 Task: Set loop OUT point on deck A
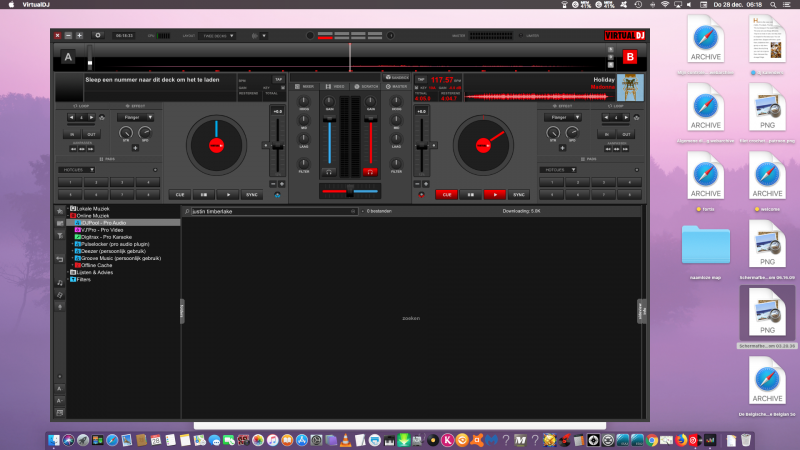pyautogui.click(x=91, y=134)
